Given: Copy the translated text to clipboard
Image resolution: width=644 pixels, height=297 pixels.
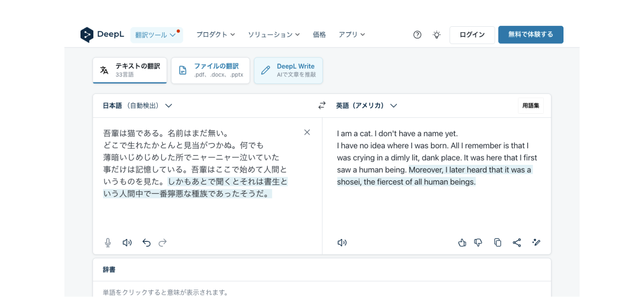Looking at the screenshot, I should click(x=497, y=243).
